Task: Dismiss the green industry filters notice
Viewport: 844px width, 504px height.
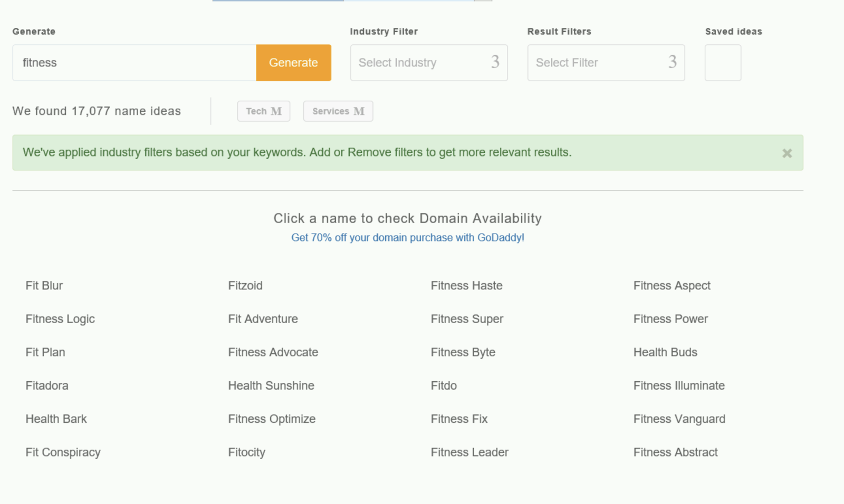Action: tap(787, 153)
